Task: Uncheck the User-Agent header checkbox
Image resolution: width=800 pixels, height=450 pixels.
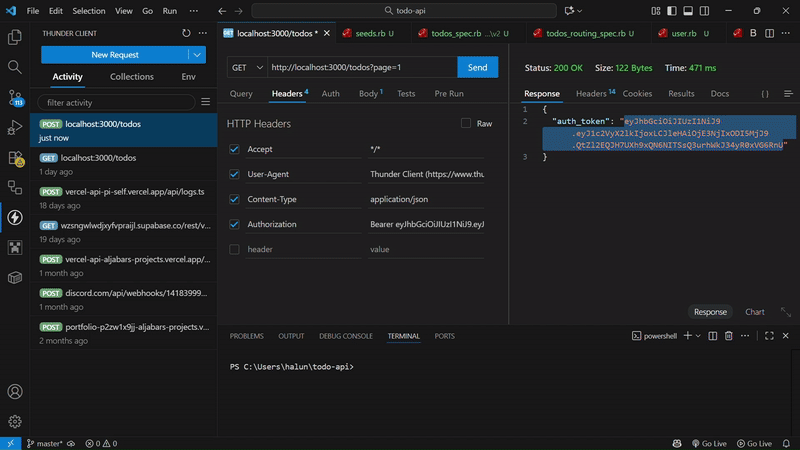Action: [234, 174]
